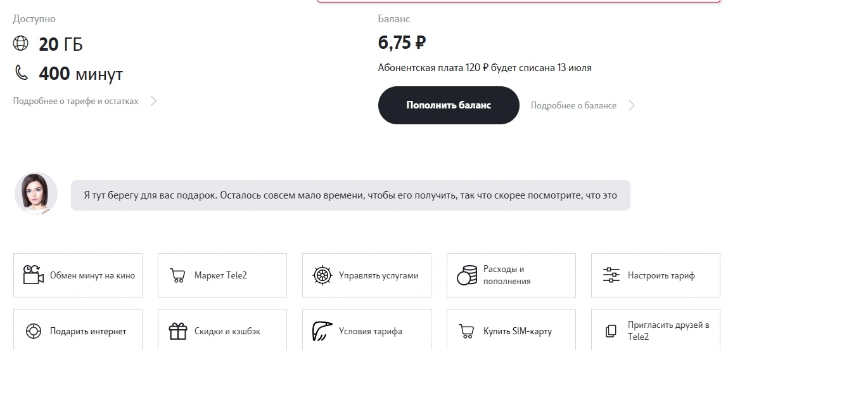Click the sliders icon for Настроить тариф
The image size is (868, 411).
[611, 275]
